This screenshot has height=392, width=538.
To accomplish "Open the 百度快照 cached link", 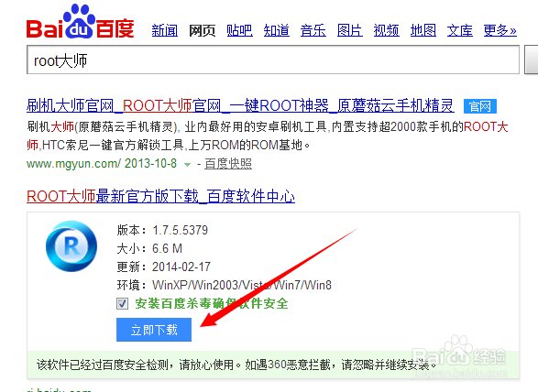I will tap(228, 164).
